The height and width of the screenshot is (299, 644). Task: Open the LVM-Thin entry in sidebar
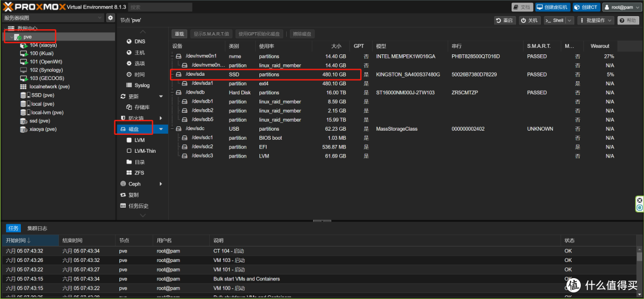click(145, 151)
